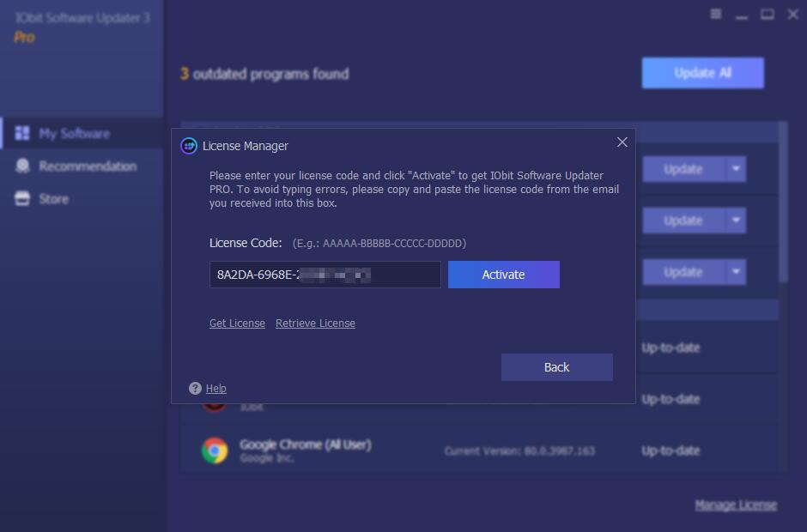Viewport: 807px width, 532px height.
Task: Close the Software Updater window
Action: tap(793, 15)
